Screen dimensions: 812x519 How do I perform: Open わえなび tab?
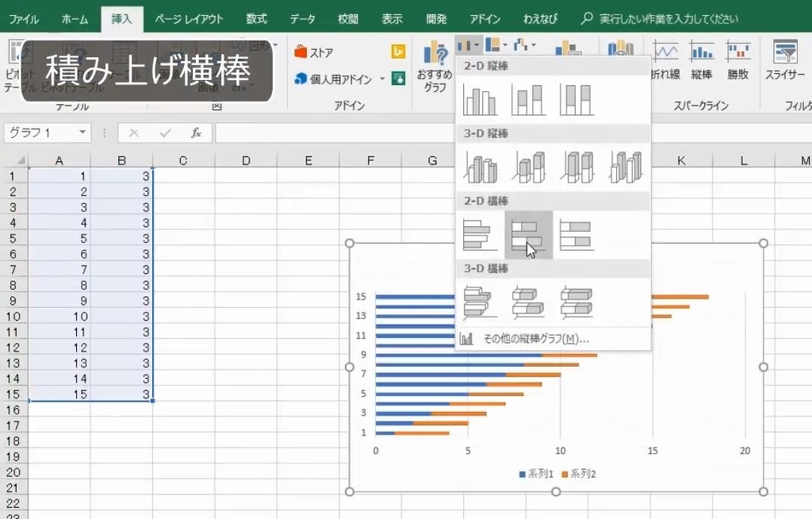click(540, 19)
